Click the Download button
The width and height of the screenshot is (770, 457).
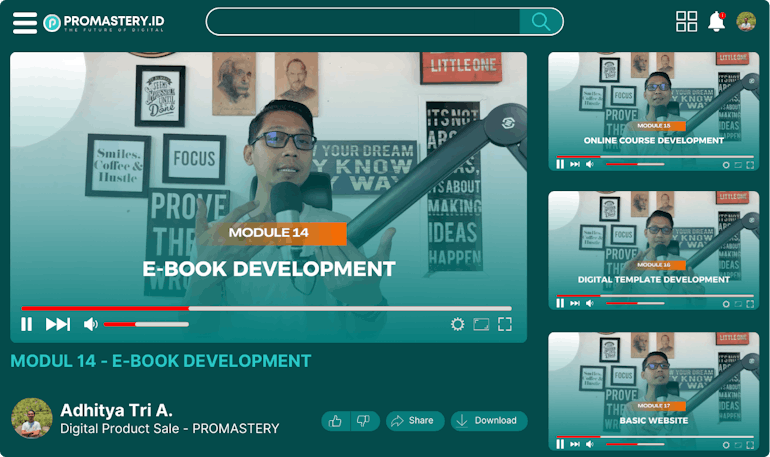pyautogui.click(x=487, y=421)
